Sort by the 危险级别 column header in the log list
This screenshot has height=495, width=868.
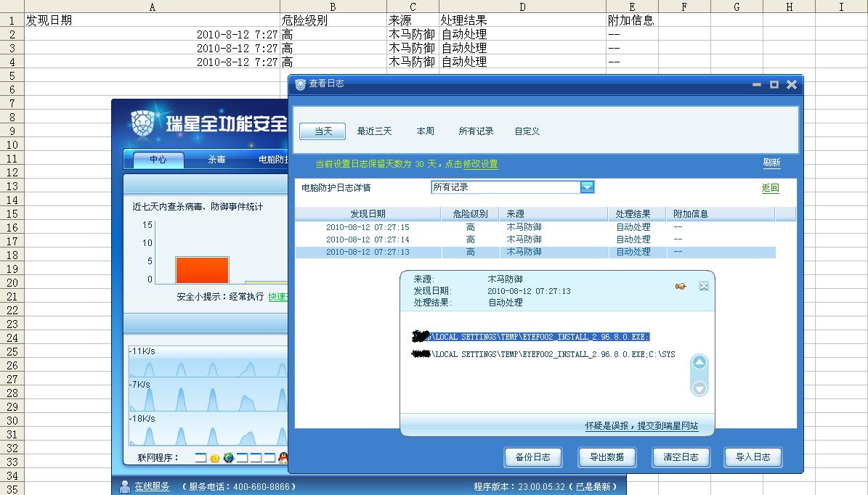(470, 213)
